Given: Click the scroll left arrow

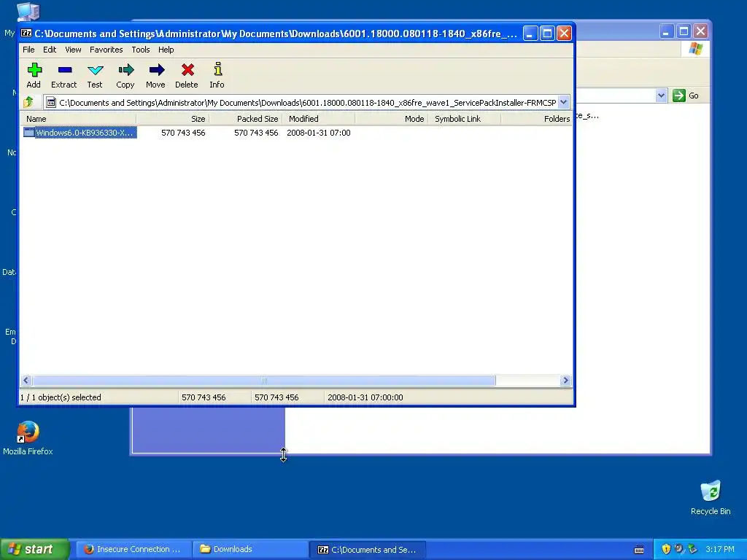Looking at the screenshot, I should pos(26,381).
